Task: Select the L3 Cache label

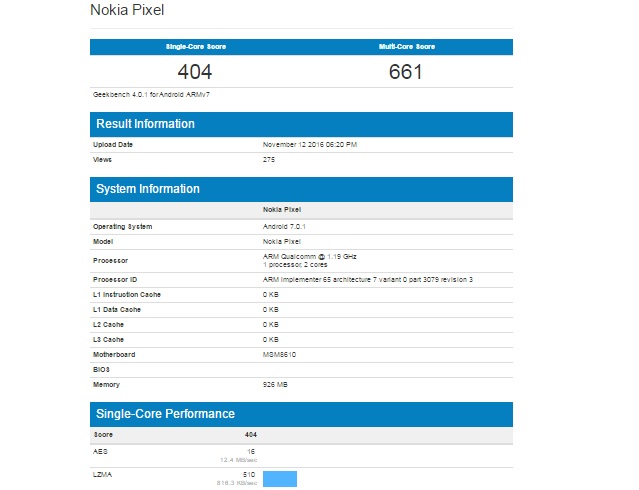Action: coord(108,340)
